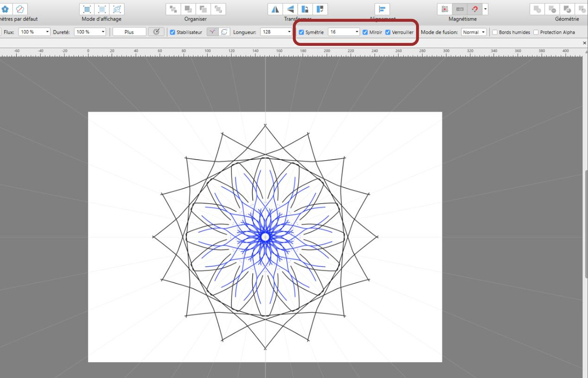Click the horizontal ruler above the canvas
Image resolution: width=588 pixels, height=378 pixels.
click(291, 52)
